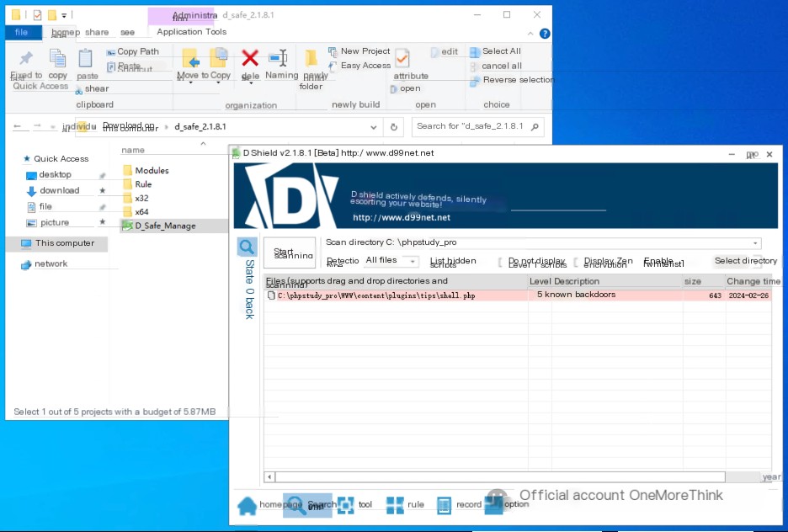Click the paste clipboard icon
This screenshot has height=532, width=788.
pyautogui.click(x=85, y=59)
